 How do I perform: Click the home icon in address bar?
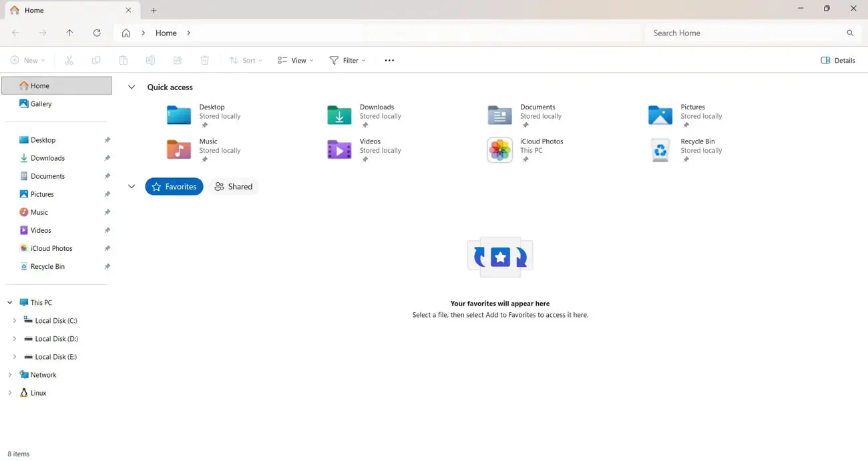pyautogui.click(x=126, y=33)
